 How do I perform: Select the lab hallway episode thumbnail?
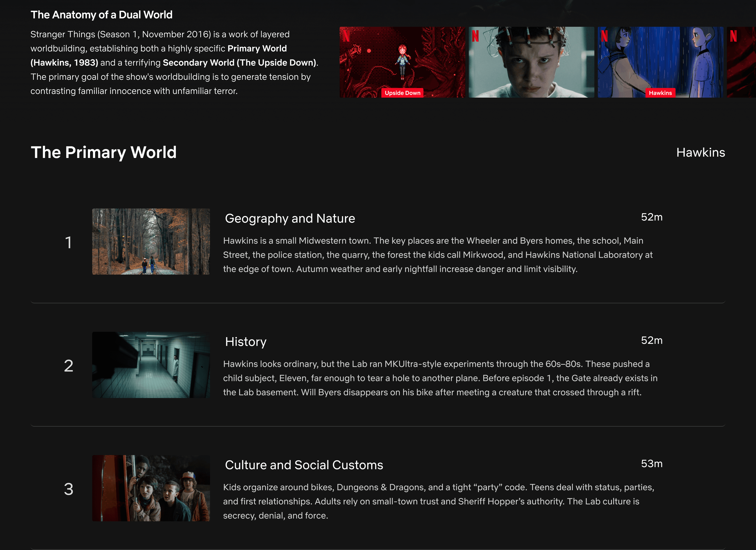pos(151,365)
